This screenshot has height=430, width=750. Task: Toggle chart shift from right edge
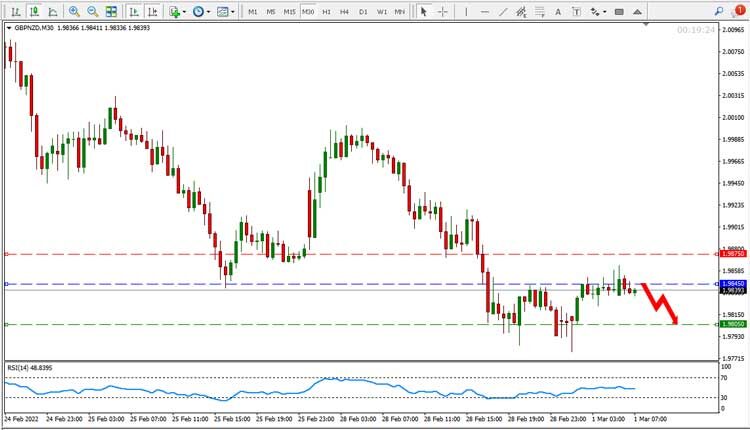[152, 12]
